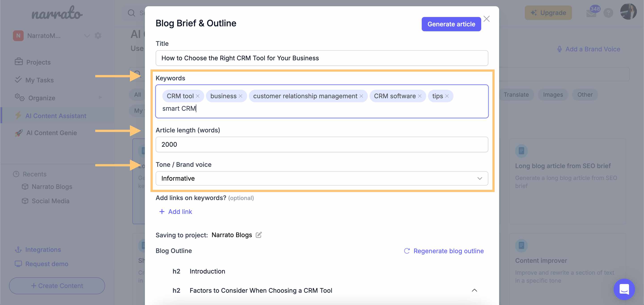644x305 pixels.
Task: Click the Content improver card icon
Action: [x=521, y=245]
